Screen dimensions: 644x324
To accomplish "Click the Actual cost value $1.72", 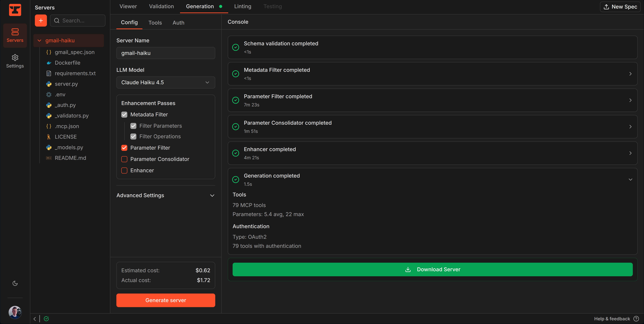I will 203,280.
